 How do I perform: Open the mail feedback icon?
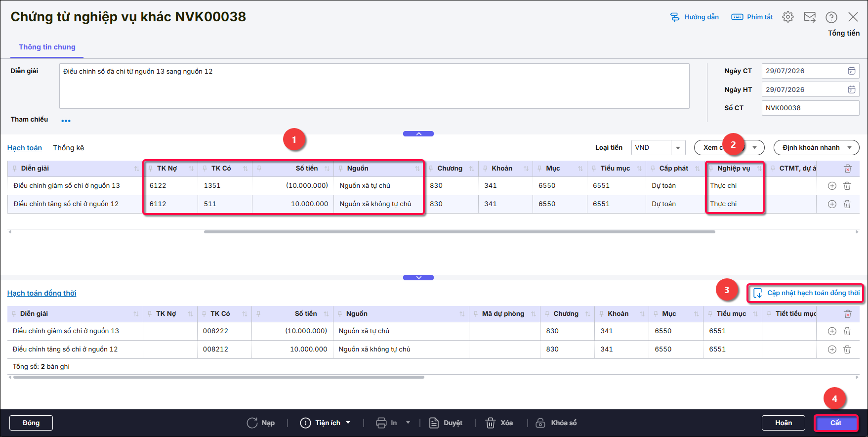tap(810, 17)
